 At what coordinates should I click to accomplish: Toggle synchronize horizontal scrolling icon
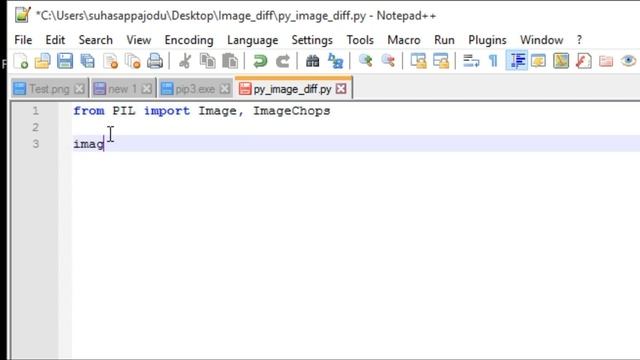click(x=441, y=61)
